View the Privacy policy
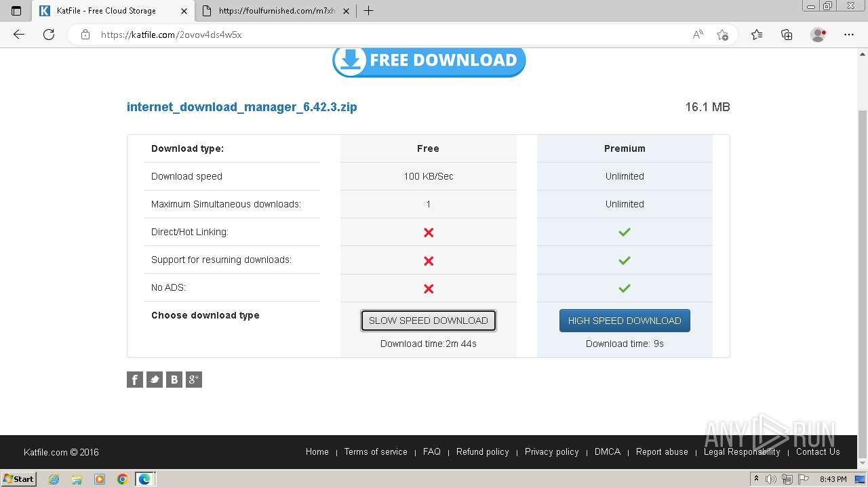868x488 pixels. click(x=552, y=451)
